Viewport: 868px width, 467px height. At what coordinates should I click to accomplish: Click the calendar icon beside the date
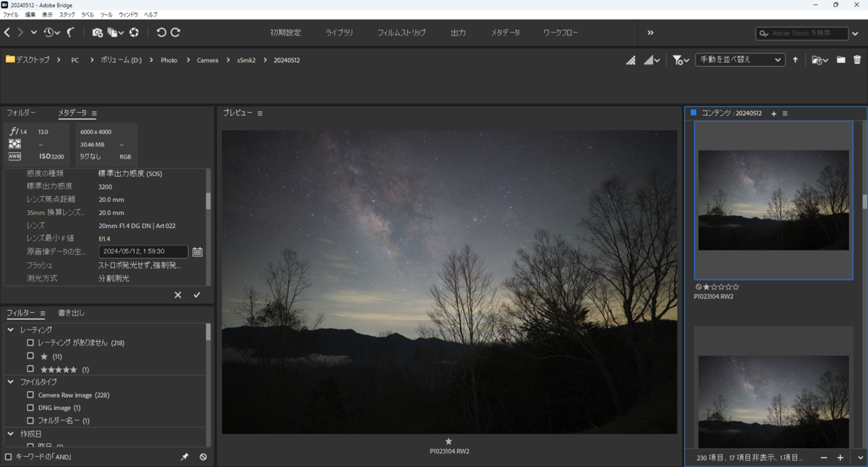tap(197, 252)
